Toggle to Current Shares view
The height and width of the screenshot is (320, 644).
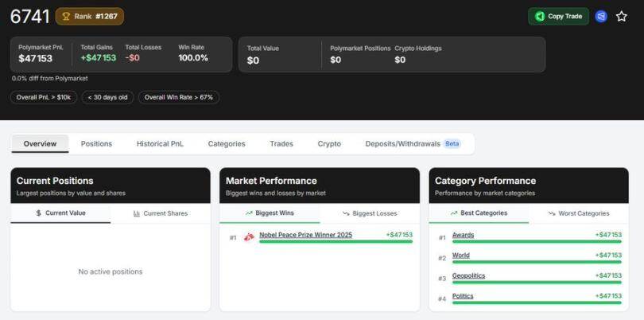(x=161, y=213)
